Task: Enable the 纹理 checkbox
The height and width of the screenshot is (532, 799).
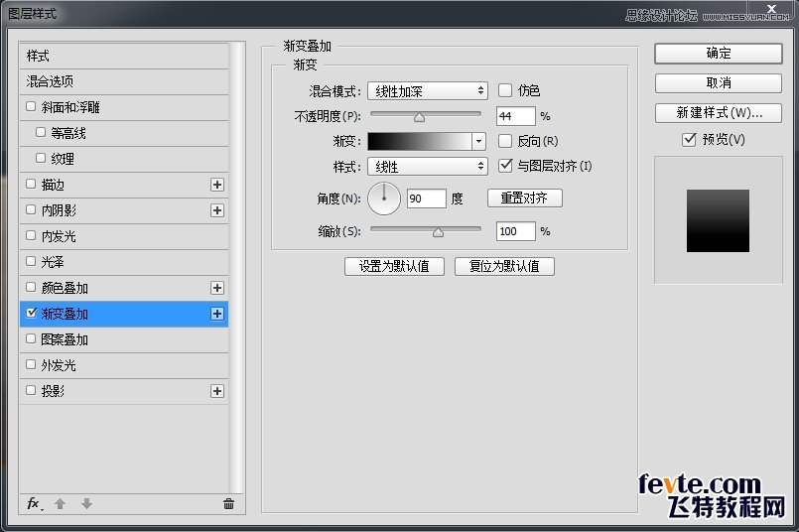Action: 41,158
